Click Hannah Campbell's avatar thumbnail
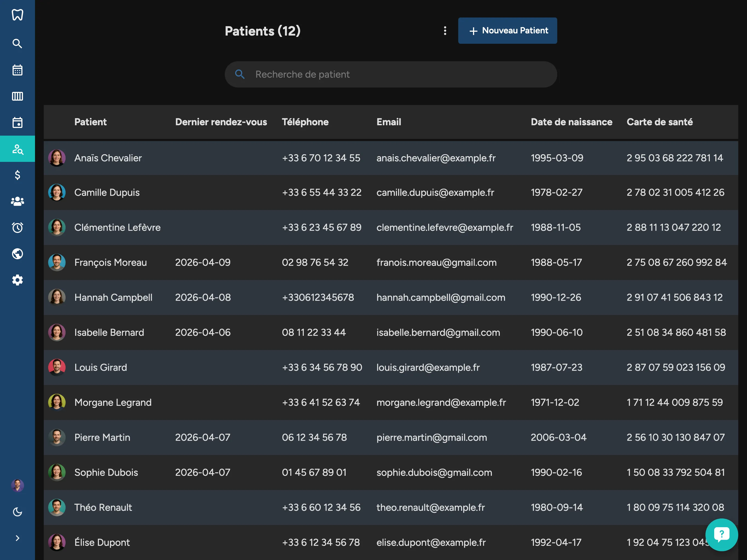747x560 pixels. (57, 297)
